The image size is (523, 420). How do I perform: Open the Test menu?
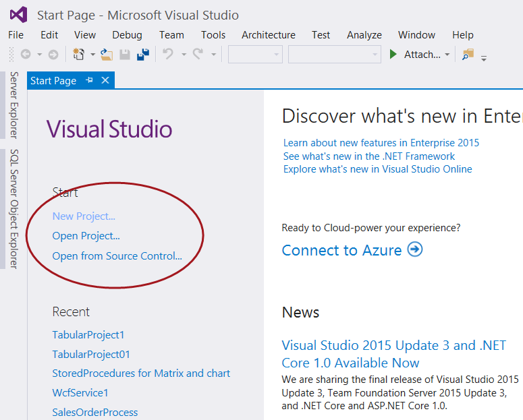[321, 35]
